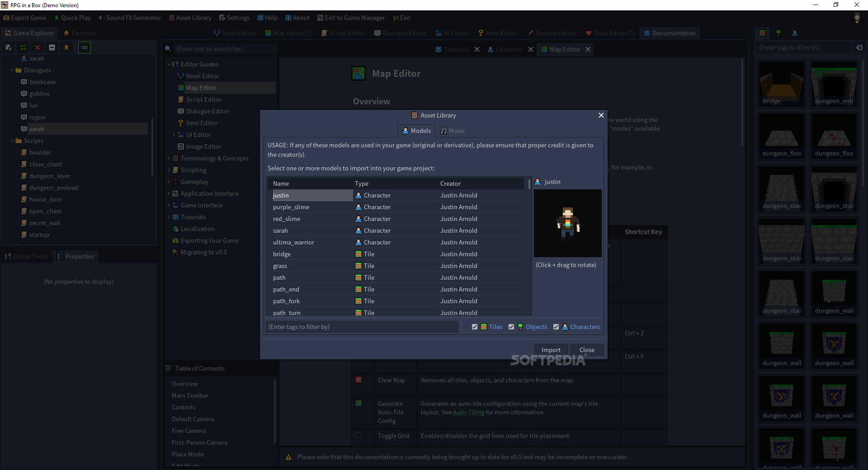The image size is (868, 470).
Task: Sort the asset list by Name column header
Action: (x=310, y=183)
